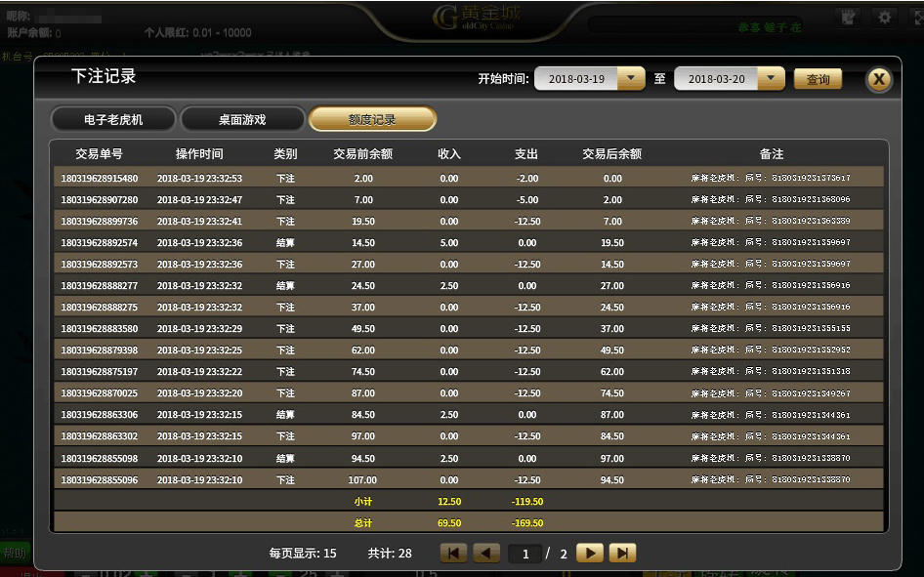
Task: Select transaction number 180319628875197
Action: (99, 372)
